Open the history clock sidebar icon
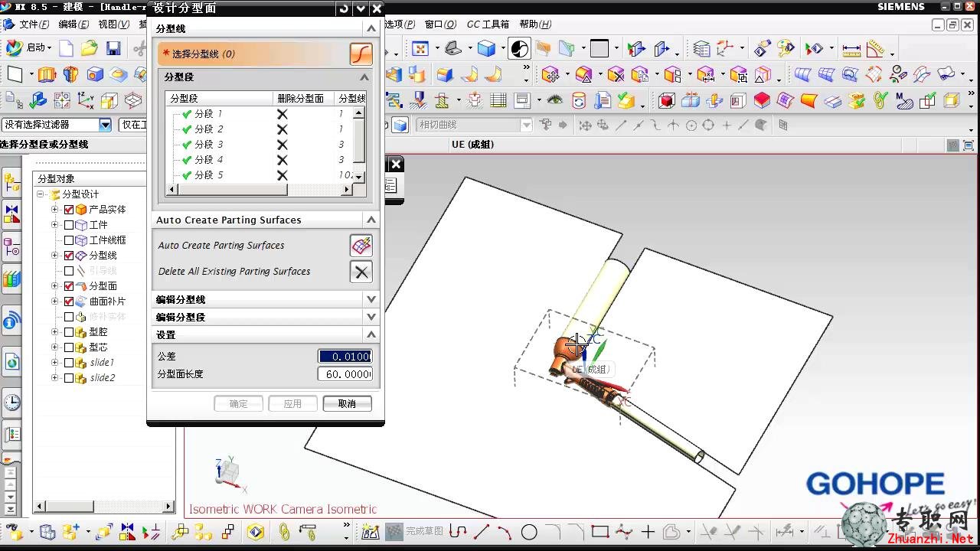 point(11,402)
